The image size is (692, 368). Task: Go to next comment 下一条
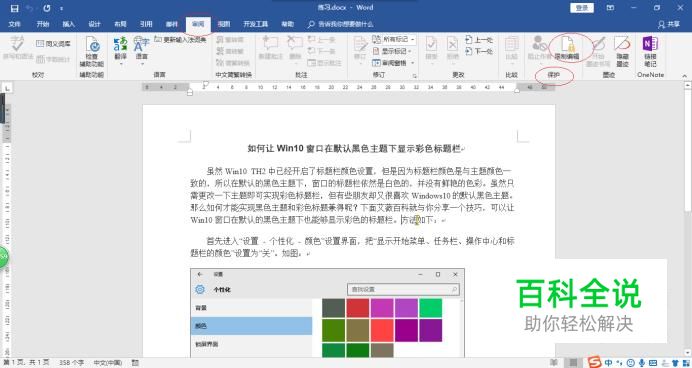pyautogui.click(x=321, y=51)
